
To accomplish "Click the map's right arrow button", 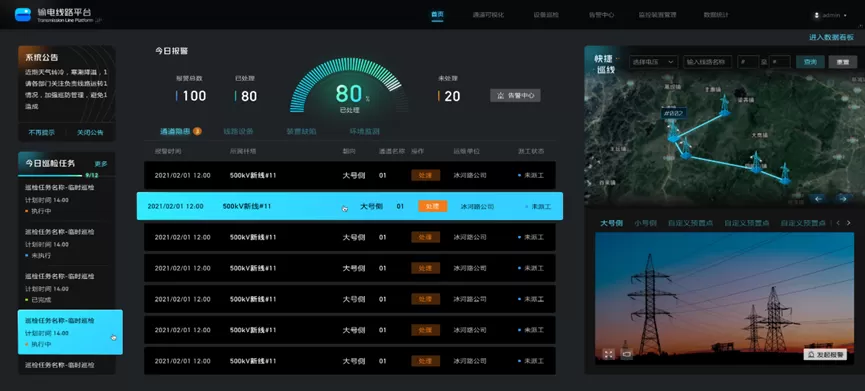I will coord(842,199).
